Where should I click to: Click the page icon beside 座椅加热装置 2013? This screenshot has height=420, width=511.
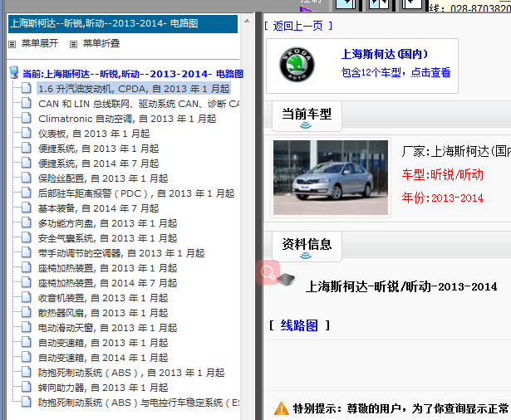point(27,267)
